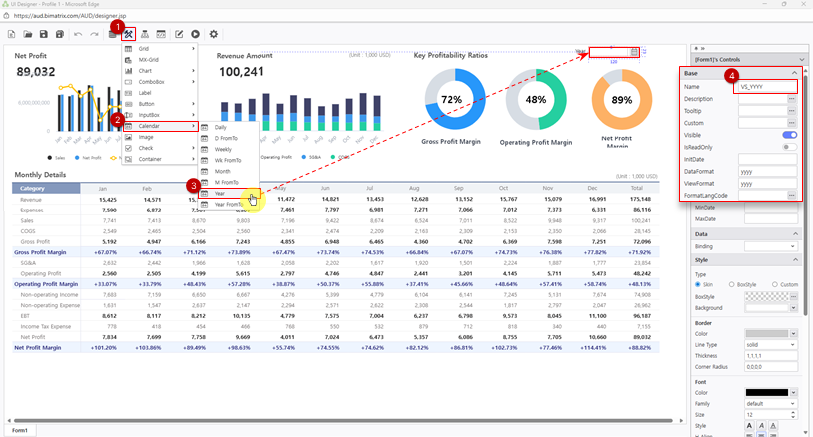813x437 pixels.
Task: Open the black Font Color swatch
Action: click(767, 393)
